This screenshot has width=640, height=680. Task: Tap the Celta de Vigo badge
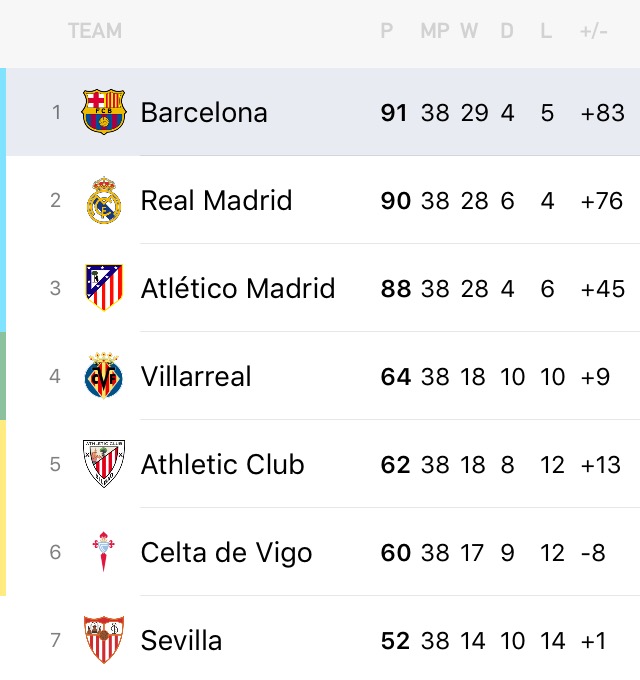click(x=104, y=552)
